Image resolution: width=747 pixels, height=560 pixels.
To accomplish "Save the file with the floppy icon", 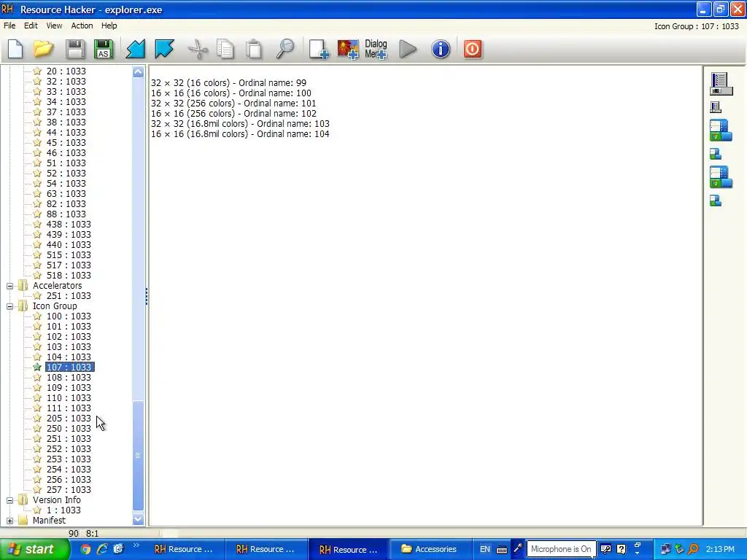I will pos(75,49).
